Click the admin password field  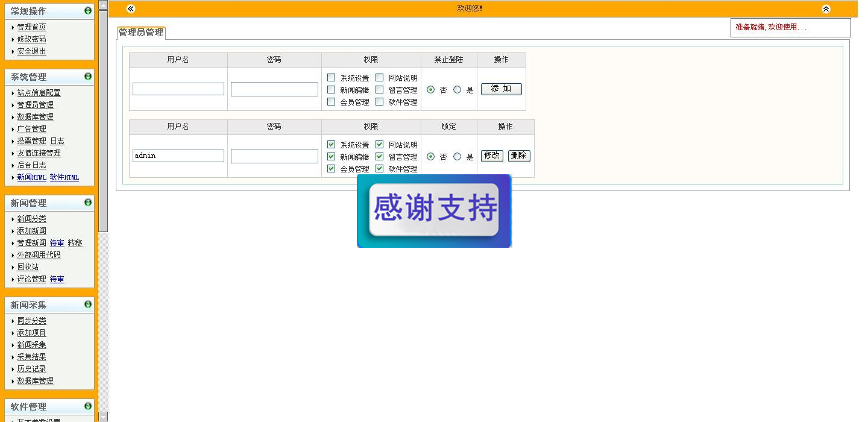tap(274, 156)
